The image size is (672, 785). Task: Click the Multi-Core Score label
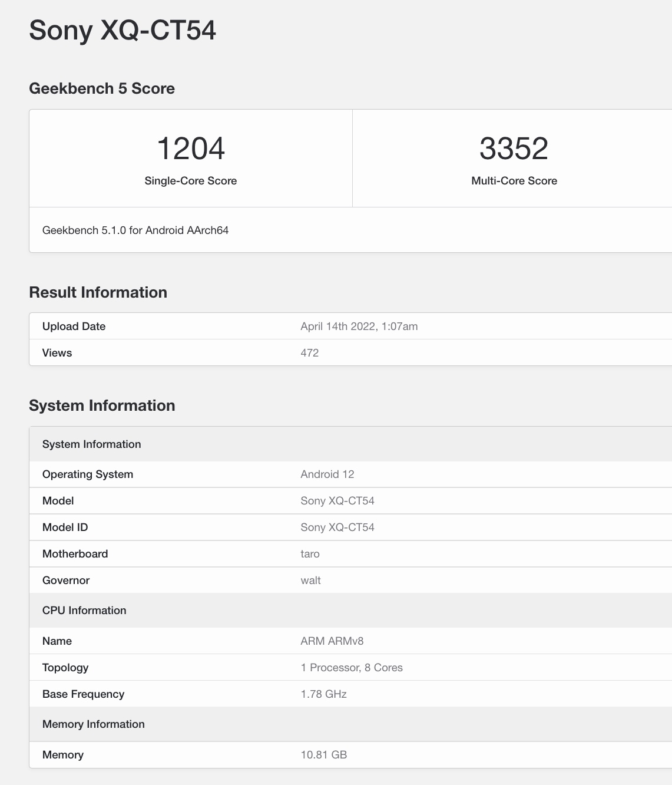click(514, 181)
